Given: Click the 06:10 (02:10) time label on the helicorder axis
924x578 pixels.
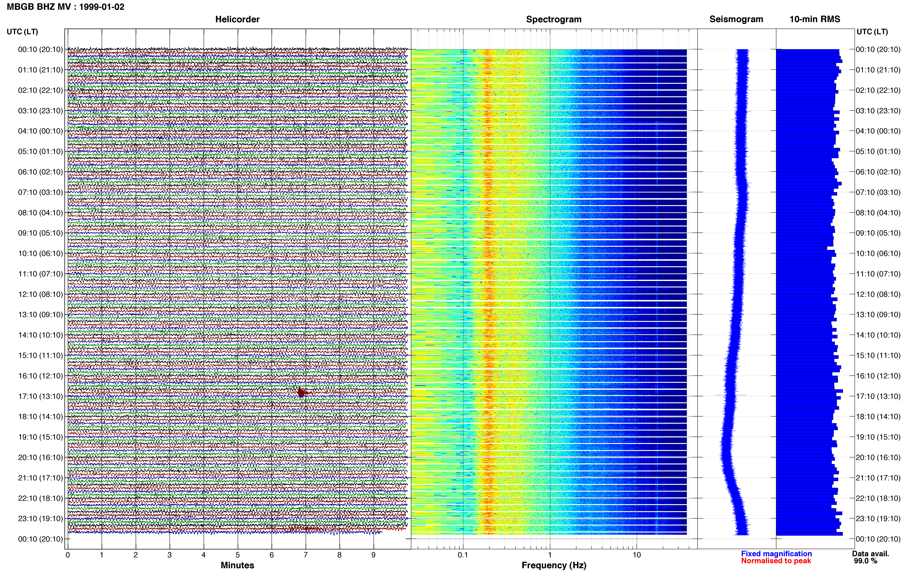Looking at the screenshot, I should point(41,172).
